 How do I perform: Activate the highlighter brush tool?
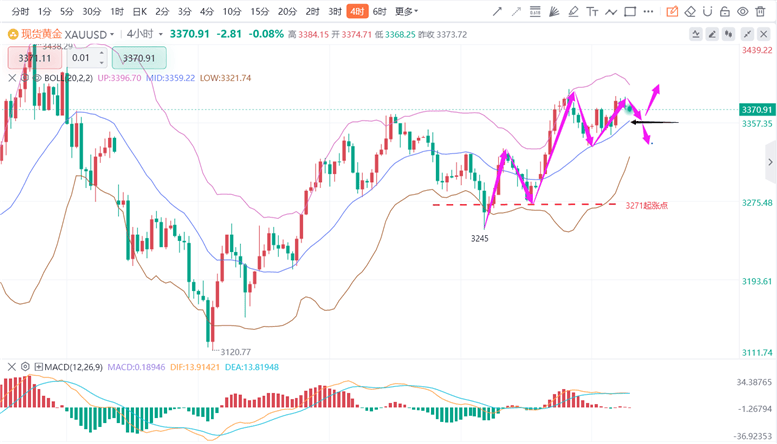pos(573,11)
